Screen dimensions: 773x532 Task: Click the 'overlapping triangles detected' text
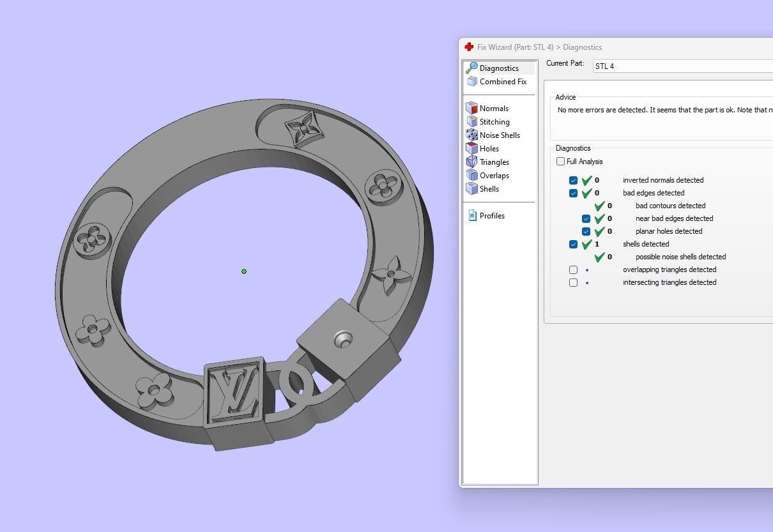(x=670, y=270)
